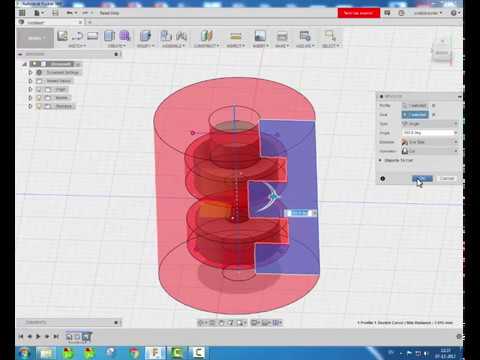Open the Model workspace dropdown
This screenshot has height=360, width=480.
tap(35, 38)
